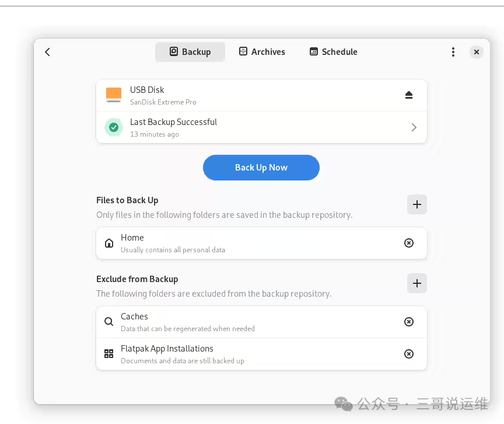
Task: Expand details via Last Backup chevron
Action: point(414,127)
